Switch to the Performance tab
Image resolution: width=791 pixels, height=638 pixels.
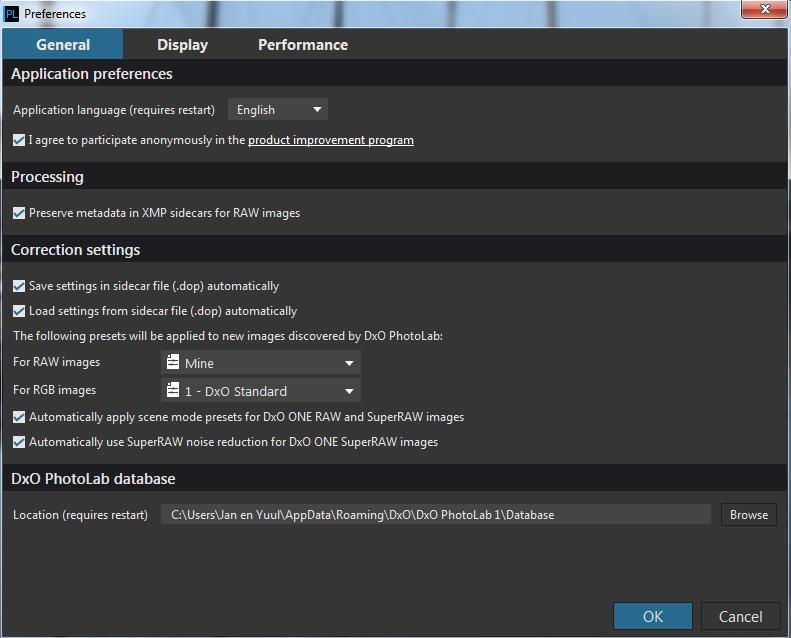(x=303, y=44)
